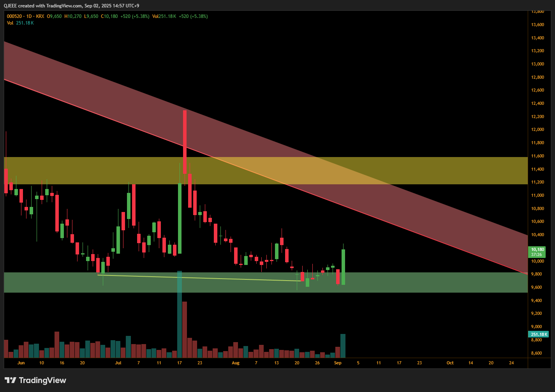Click the low value L9,650 in legend
The height and width of the screenshot is (392, 555).
[91, 16]
